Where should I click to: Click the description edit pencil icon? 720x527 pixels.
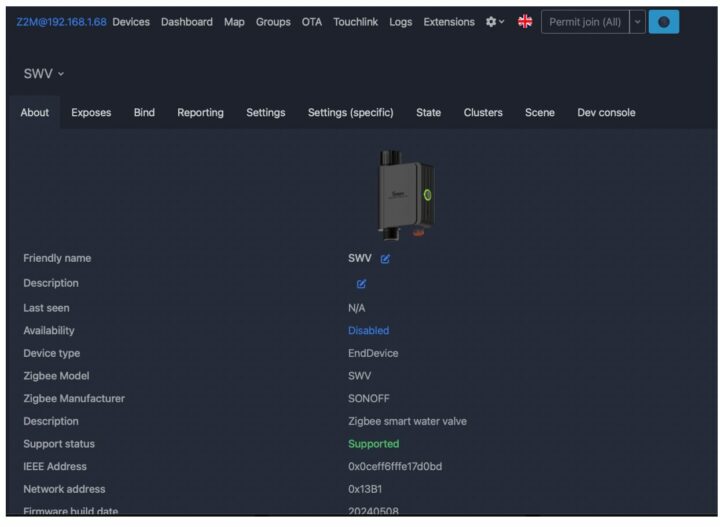point(361,284)
